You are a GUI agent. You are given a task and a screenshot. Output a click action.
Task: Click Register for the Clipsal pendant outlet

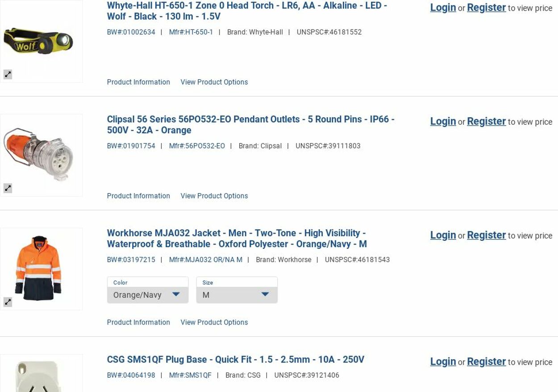click(x=486, y=121)
